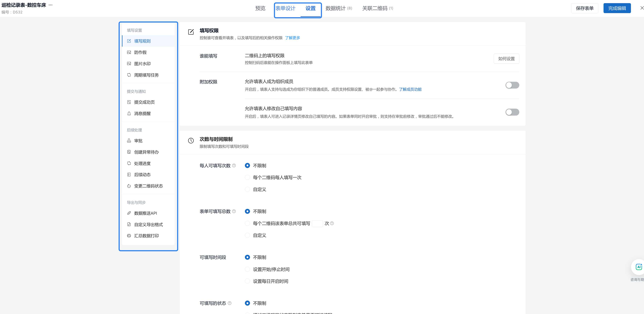
Task: Click the 图片水印 sidebar icon
Action: tap(129, 64)
